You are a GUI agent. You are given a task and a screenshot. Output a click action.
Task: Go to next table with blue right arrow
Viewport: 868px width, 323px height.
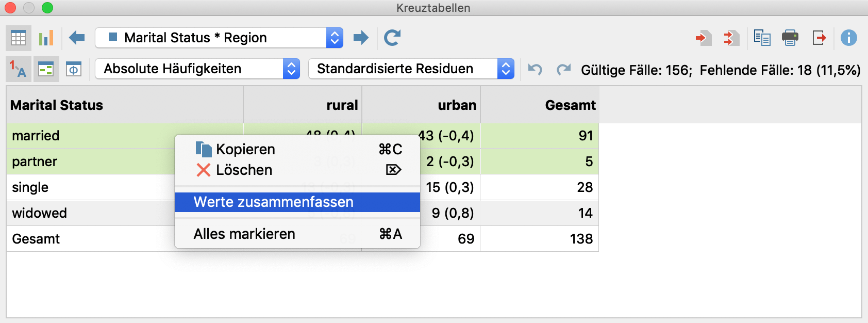[x=361, y=37]
